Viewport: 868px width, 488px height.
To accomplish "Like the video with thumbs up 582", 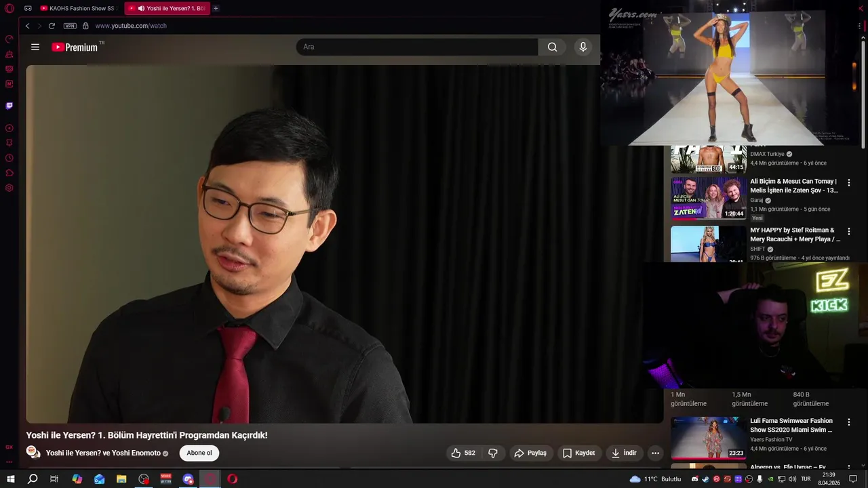I will pyautogui.click(x=463, y=453).
